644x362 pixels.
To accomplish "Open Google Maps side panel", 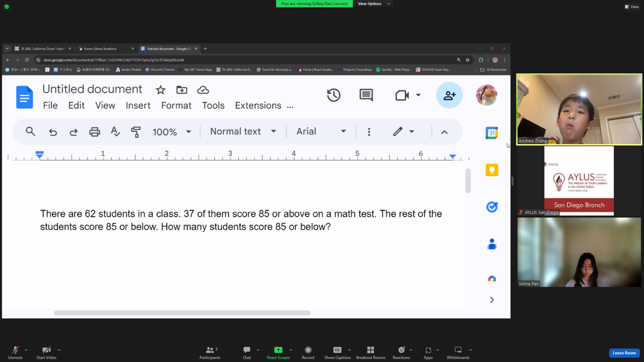I will (492, 279).
